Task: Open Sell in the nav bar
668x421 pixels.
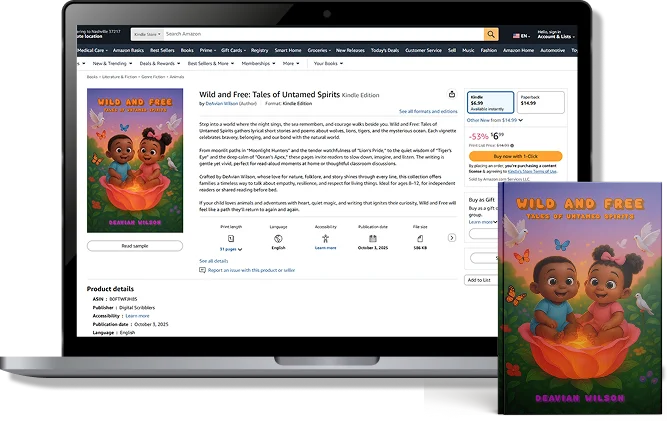Action: (x=452, y=50)
